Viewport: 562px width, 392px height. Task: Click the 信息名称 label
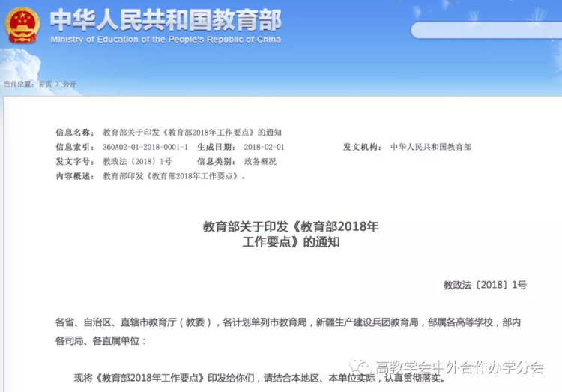75,133
